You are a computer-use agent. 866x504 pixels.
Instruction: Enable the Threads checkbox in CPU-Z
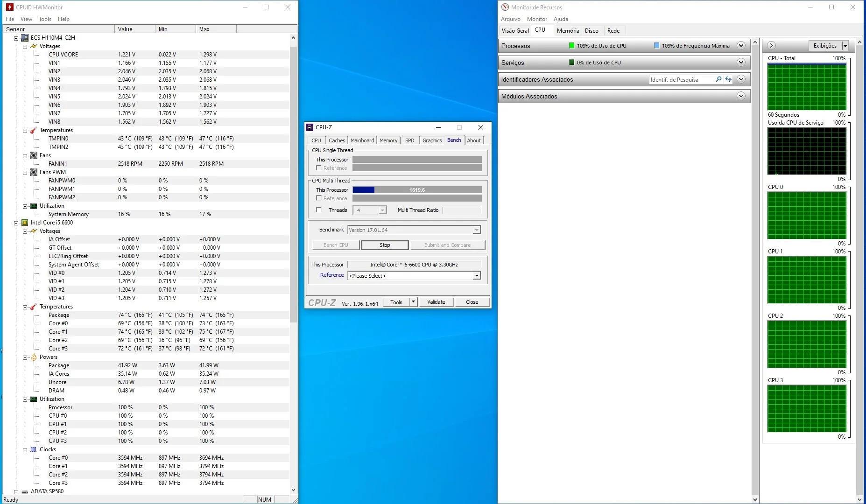pyautogui.click(x=319, y=210)
